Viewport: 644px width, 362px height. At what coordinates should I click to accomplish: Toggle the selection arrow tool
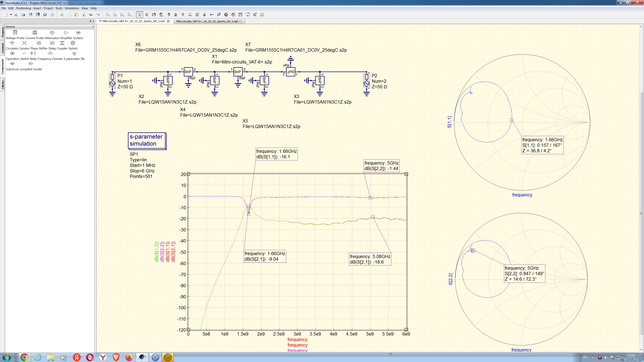[x=140, y=15]
